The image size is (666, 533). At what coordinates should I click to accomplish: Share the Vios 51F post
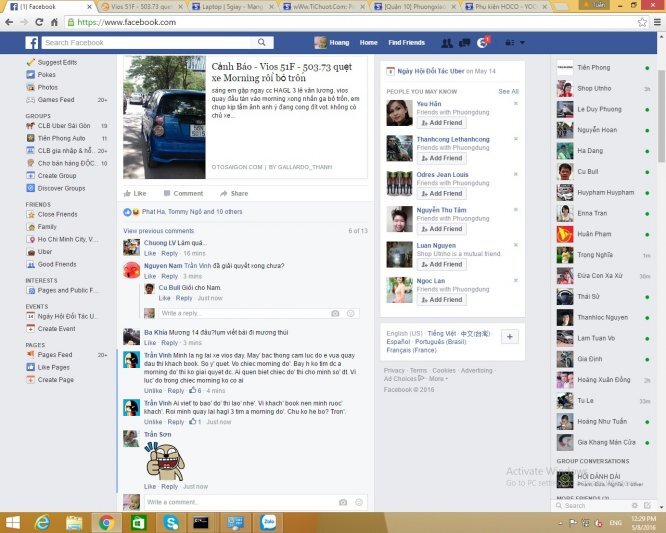click(x=234, y=194)
